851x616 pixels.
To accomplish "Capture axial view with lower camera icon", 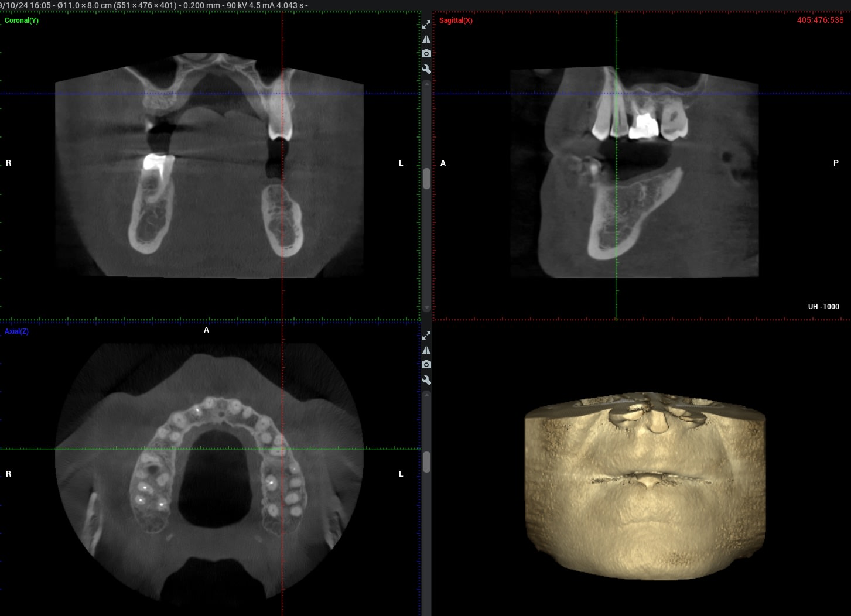I will coord(426,364).
